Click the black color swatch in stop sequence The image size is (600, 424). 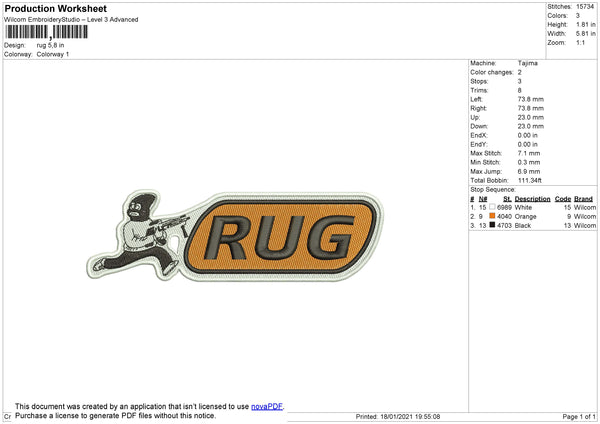click(492, 225)
